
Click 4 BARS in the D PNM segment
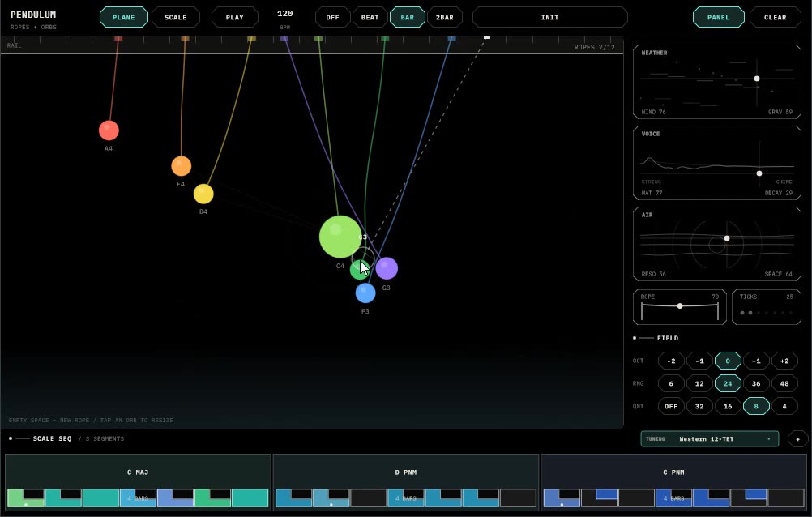coord(406,498)
